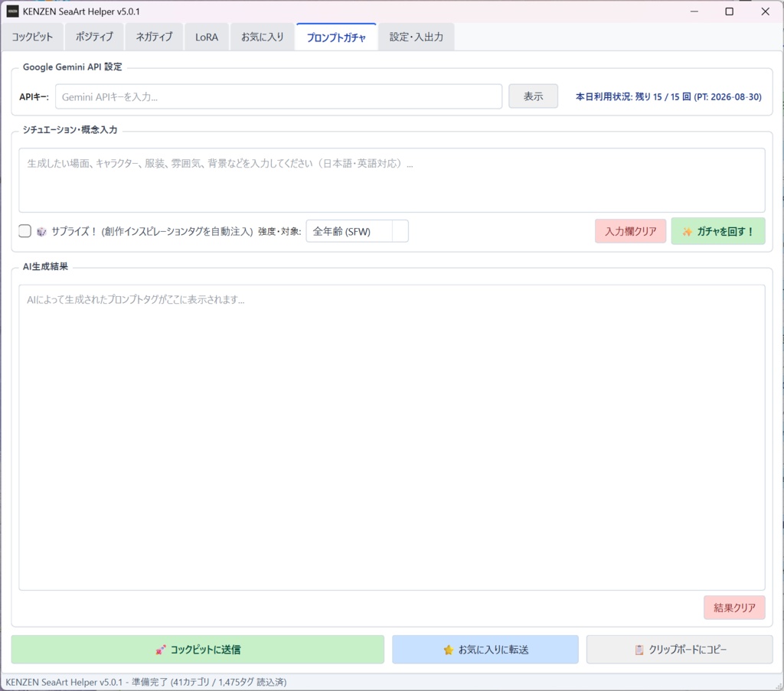This screenshot has width=784, height=691.
Task: Go to the お気に入り tab
Action: tap(263, 37)
